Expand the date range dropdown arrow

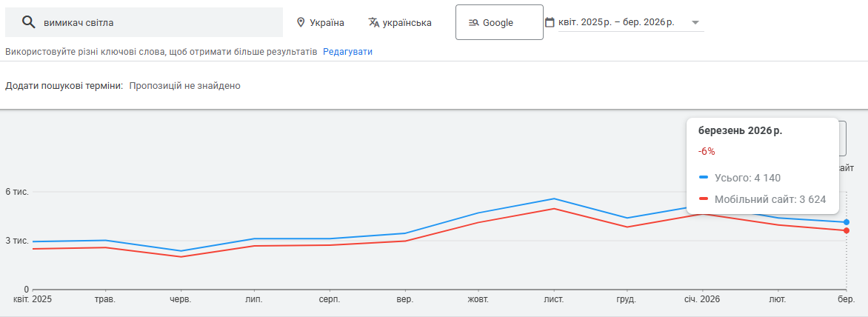tap(695, 22)
